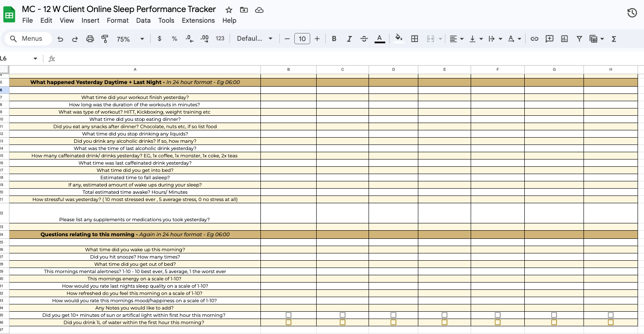Open the Format menu
Screen dimensions: 644x334
[118, 20]
